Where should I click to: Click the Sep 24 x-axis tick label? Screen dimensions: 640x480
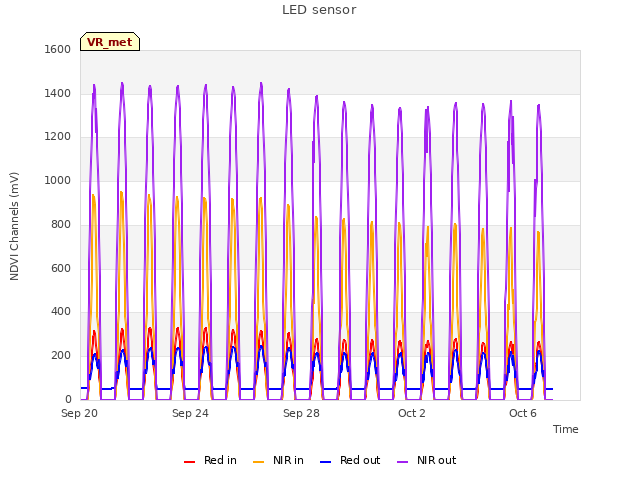pyautogui.click(x=190, y=413)
